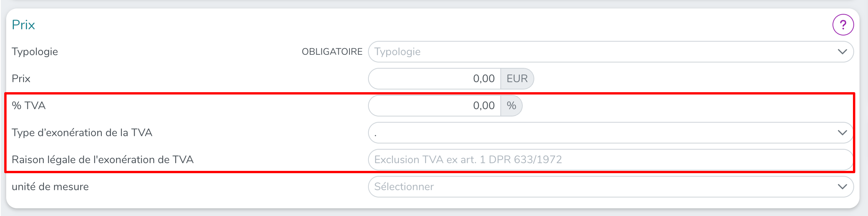This screenshot has height=216, width=868.
Task: Click the OBLIGATOIRE required indicator
Action: click(332, 52)
